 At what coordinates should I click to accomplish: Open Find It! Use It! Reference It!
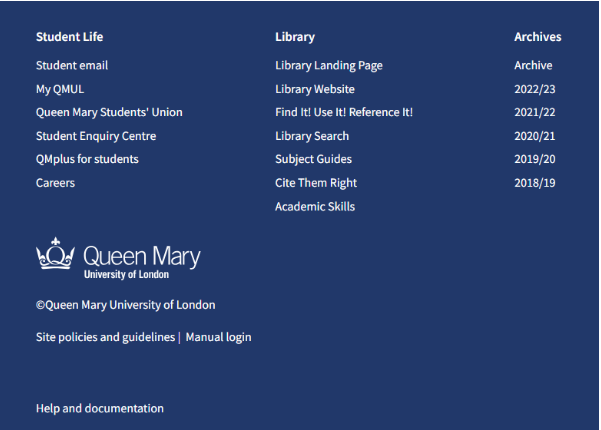(344, 112)
